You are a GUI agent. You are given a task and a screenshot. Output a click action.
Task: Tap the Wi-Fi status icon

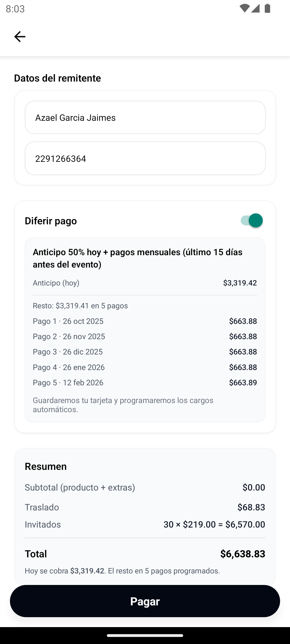244,9
